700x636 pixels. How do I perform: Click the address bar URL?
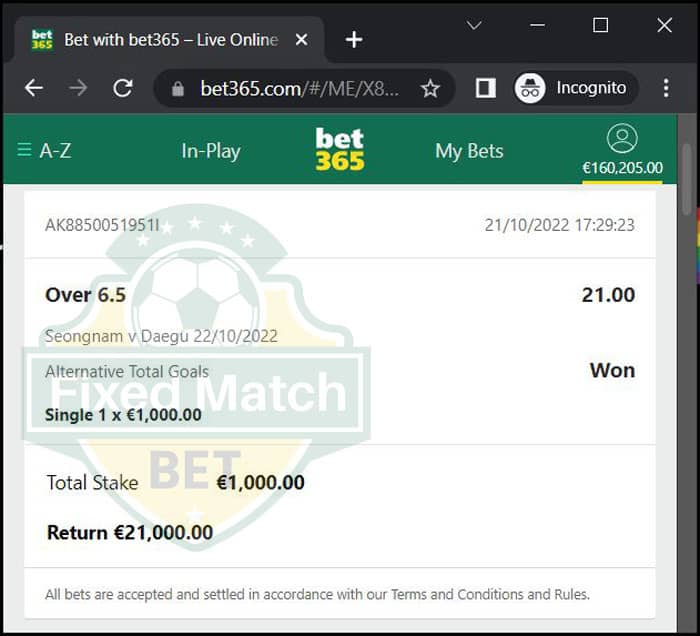click(x=300, y=88)
